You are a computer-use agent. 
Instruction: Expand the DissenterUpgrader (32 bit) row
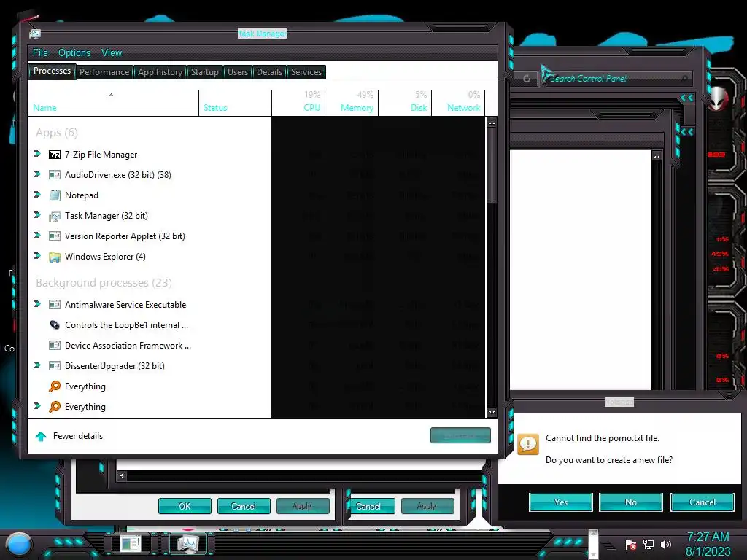coord(37,365)
